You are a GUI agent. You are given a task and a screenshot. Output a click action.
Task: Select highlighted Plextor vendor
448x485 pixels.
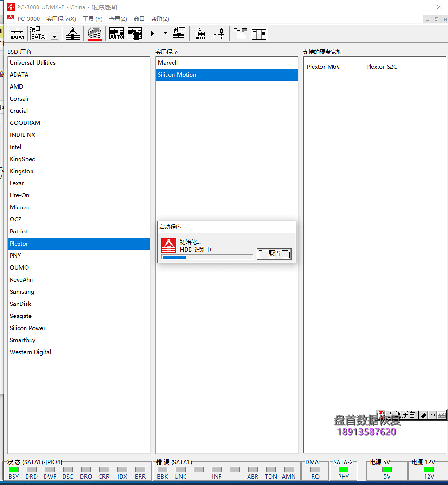click(x=79, y=243)
